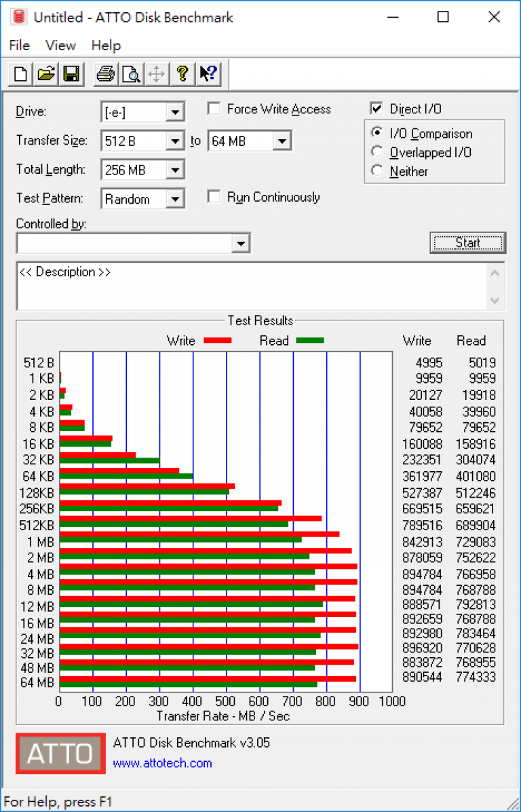Click the status bar help text

coord(58,802)
